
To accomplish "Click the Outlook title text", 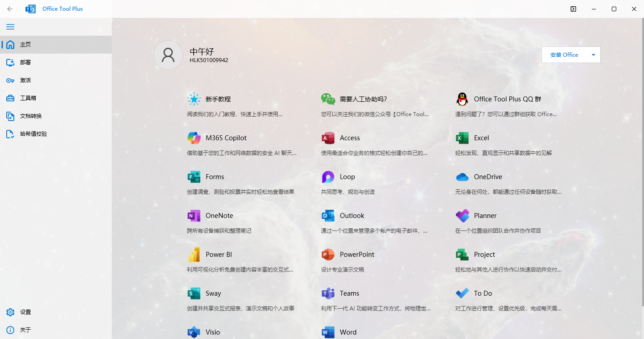I will click(352, 216).
